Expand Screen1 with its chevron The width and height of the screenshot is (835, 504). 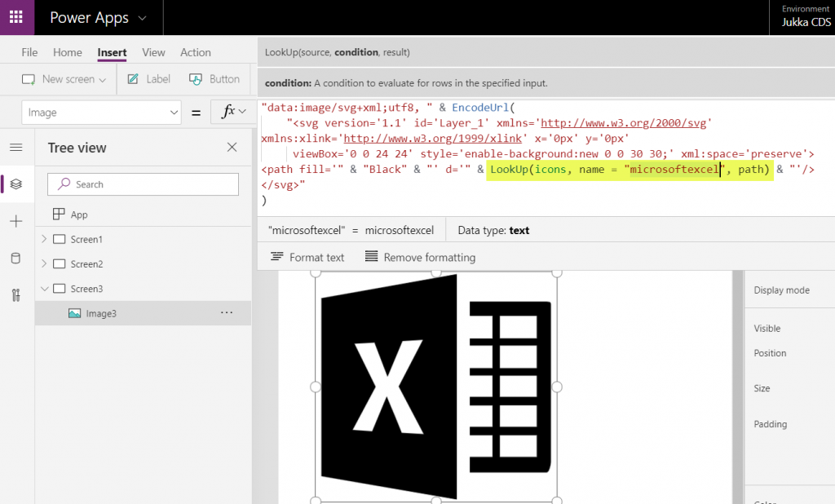pos(44,239)
